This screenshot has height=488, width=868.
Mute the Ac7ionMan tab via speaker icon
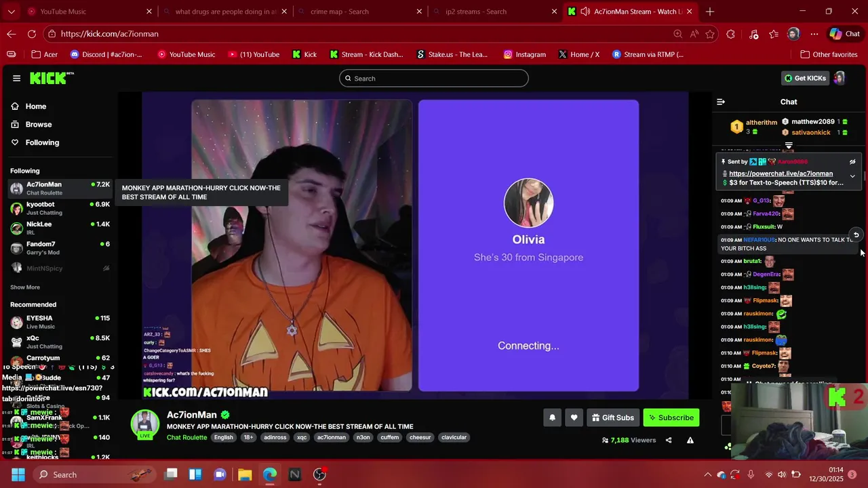pos(585,12)
